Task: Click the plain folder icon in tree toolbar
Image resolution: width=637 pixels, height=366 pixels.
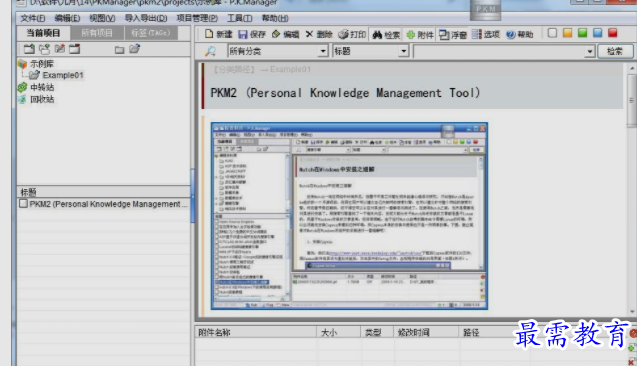Action: pos(119,50)
